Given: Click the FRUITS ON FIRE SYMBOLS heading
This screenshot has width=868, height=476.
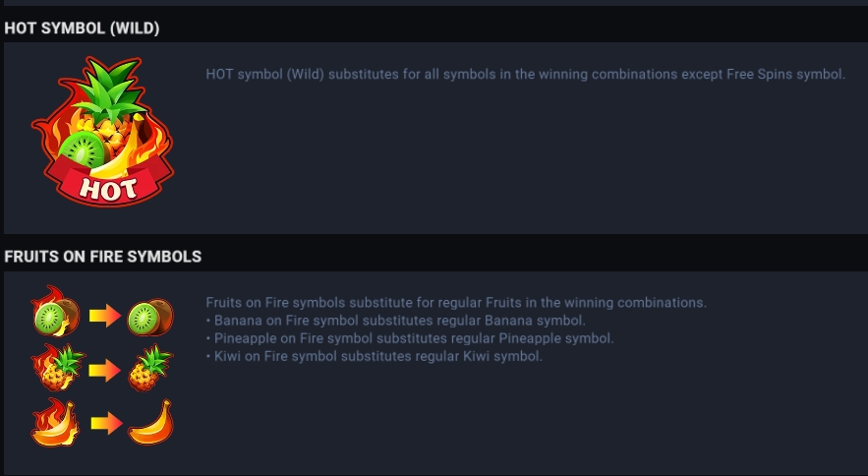Looking at the screenshot, I should (x=103, y=257).
